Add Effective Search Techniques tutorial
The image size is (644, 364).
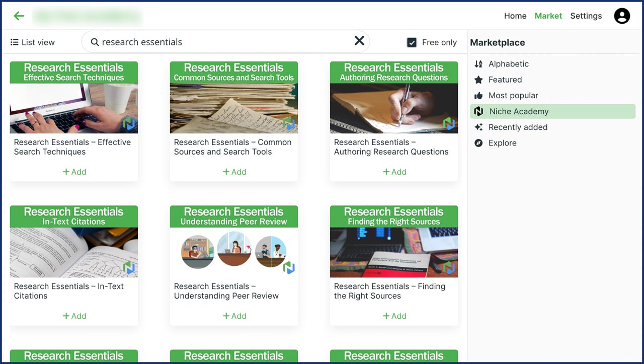[x=74, y=172]
